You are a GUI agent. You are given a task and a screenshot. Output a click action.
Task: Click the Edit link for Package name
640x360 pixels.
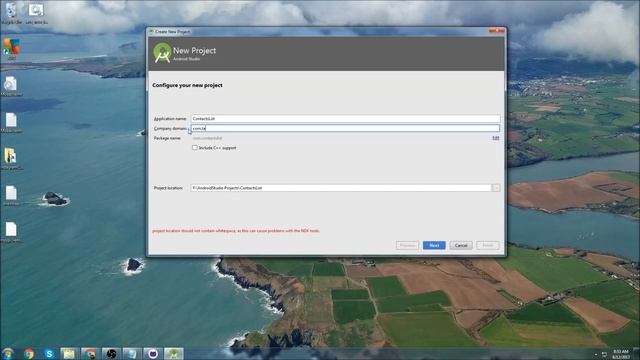point(496,138)
